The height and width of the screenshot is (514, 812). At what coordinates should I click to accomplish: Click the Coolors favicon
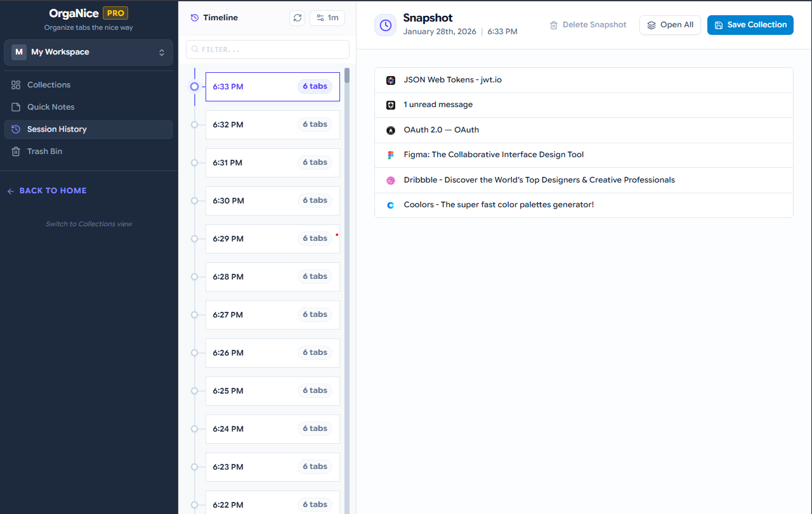click(x=390, y=205)
